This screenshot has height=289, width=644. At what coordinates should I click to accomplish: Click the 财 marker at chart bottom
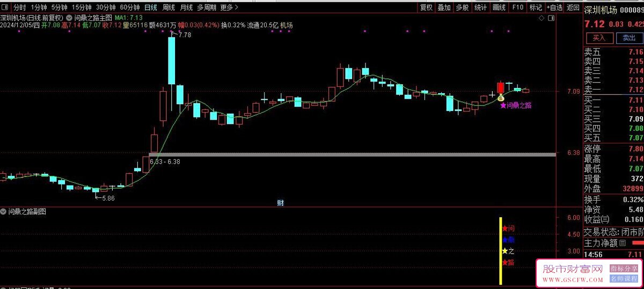280,203
